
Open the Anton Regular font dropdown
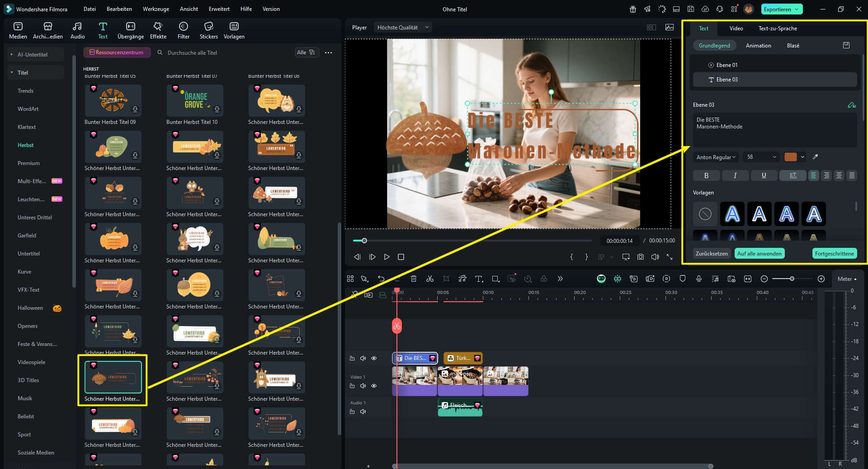pyautogui.click(x=716, y=157)
